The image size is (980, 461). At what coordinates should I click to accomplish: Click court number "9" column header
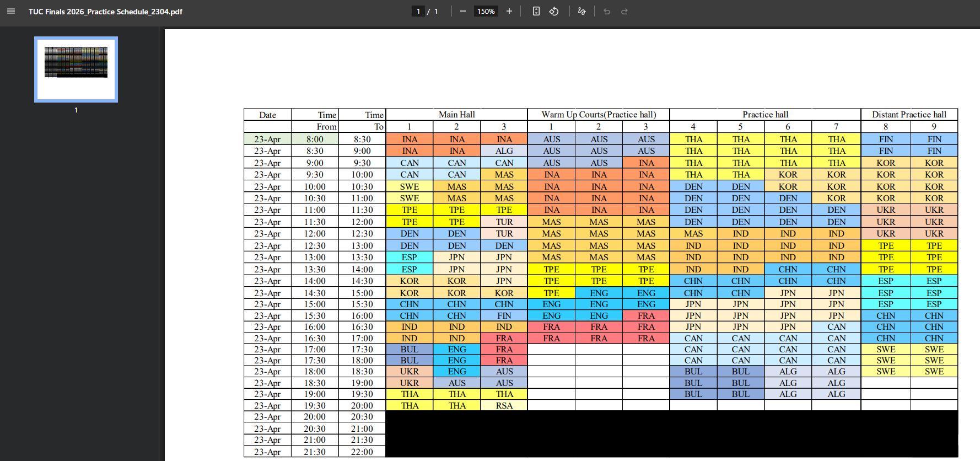pyautogui.click(x=934, y=127)
